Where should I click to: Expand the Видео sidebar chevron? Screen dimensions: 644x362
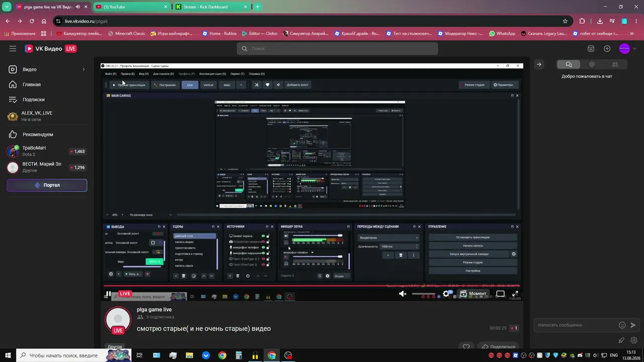(x=84, y=69)
